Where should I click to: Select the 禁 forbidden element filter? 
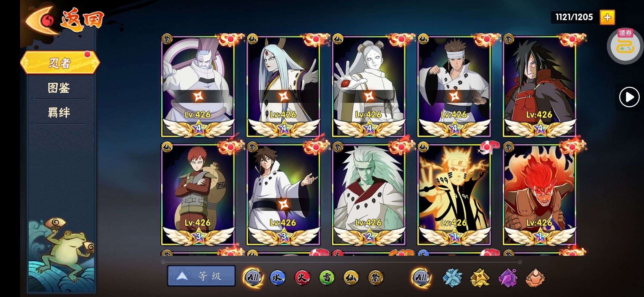(375, 277)
